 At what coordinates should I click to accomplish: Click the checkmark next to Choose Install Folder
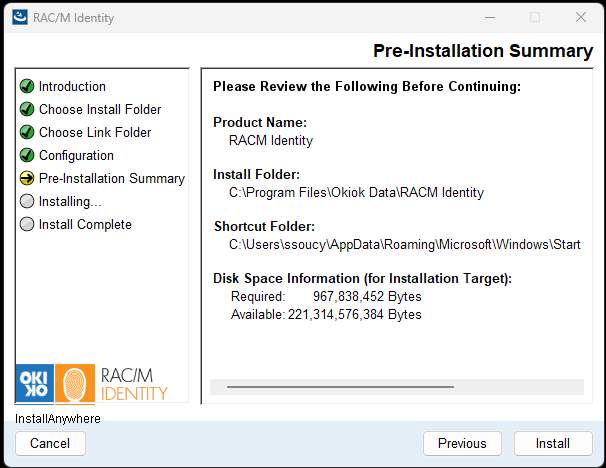coord(27,110)
